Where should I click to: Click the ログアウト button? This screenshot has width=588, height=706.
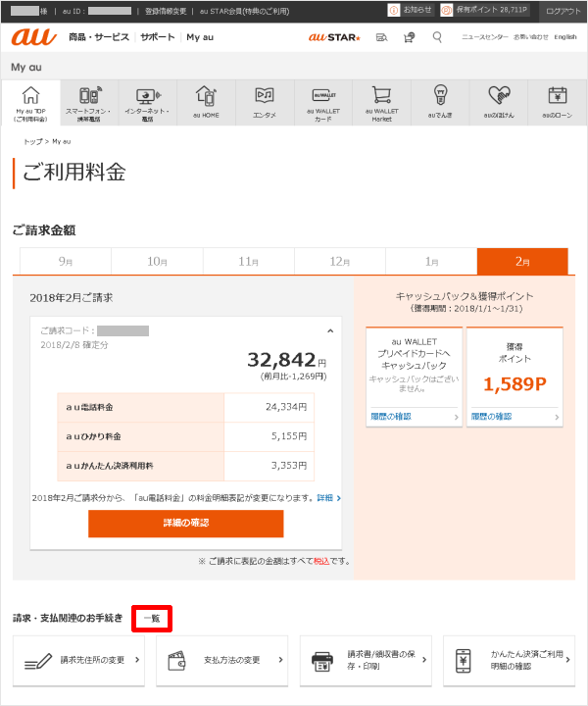[x=562, y=10]
